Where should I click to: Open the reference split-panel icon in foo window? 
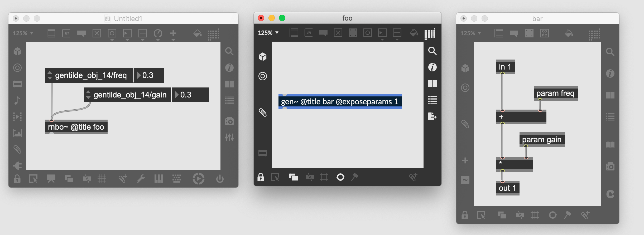tap(432, 84)
